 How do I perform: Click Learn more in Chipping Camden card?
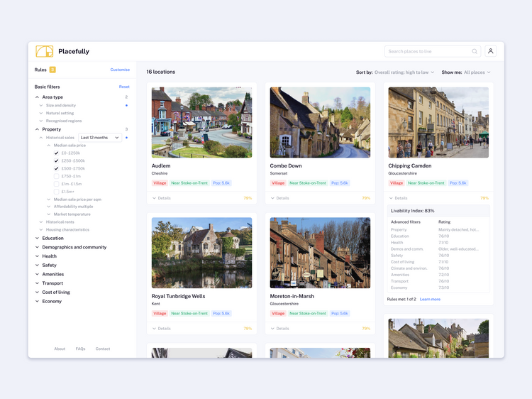430,299
